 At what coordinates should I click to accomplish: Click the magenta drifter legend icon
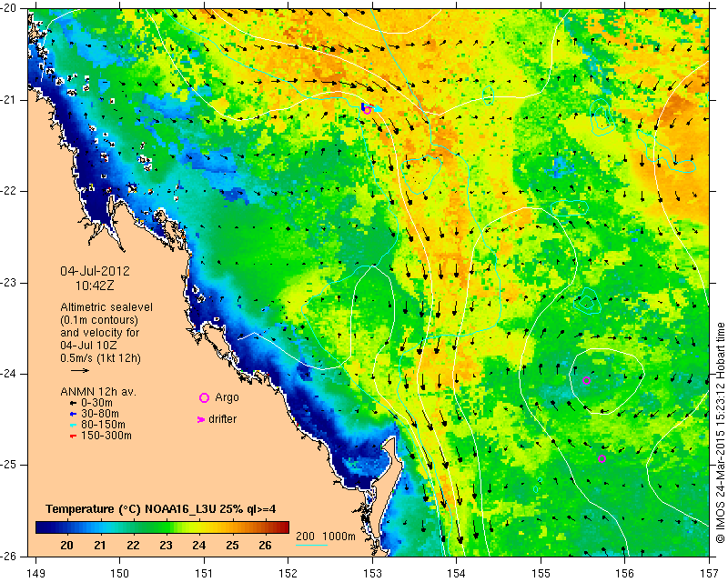(201, 419)
